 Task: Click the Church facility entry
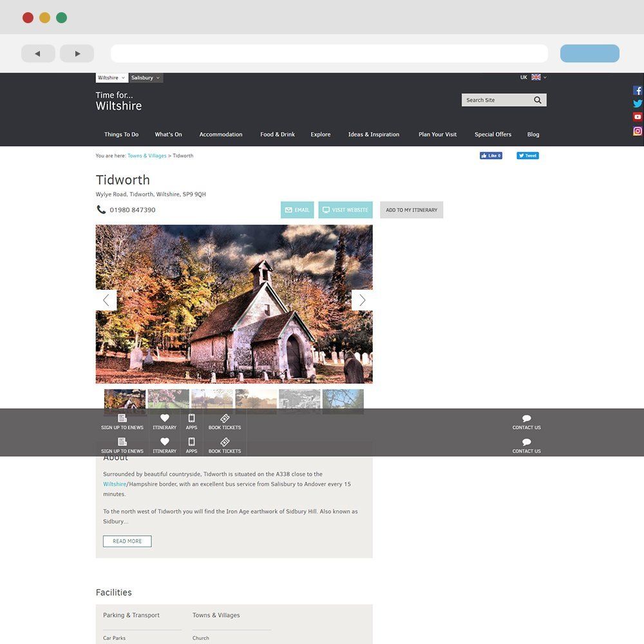[x=200, y=638]
